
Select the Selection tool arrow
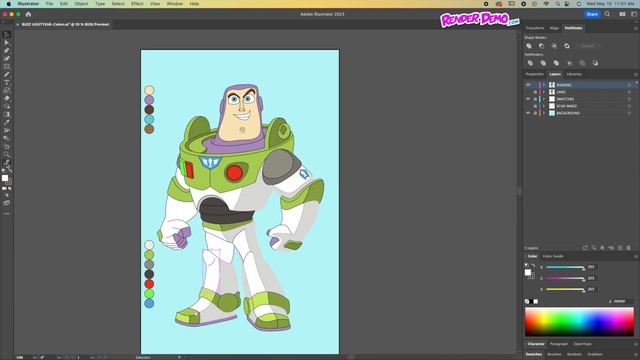tap(7, 35)
